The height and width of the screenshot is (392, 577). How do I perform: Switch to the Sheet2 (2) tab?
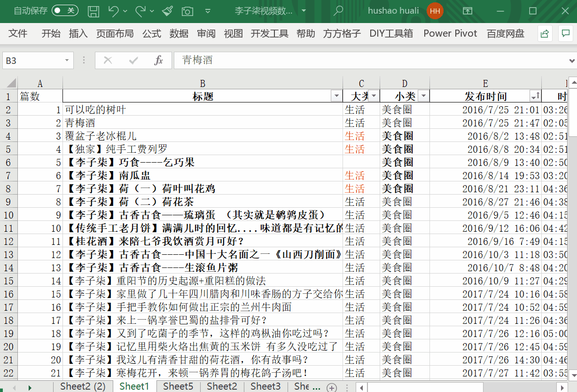[x=83, y=386]
